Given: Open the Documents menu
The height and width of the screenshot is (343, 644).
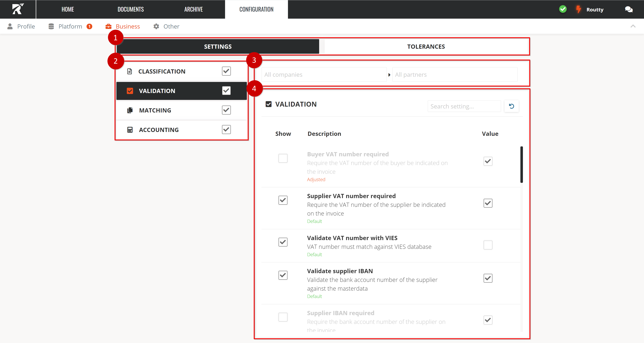Looking at the screenshot, I should click(x=130, y=9).
